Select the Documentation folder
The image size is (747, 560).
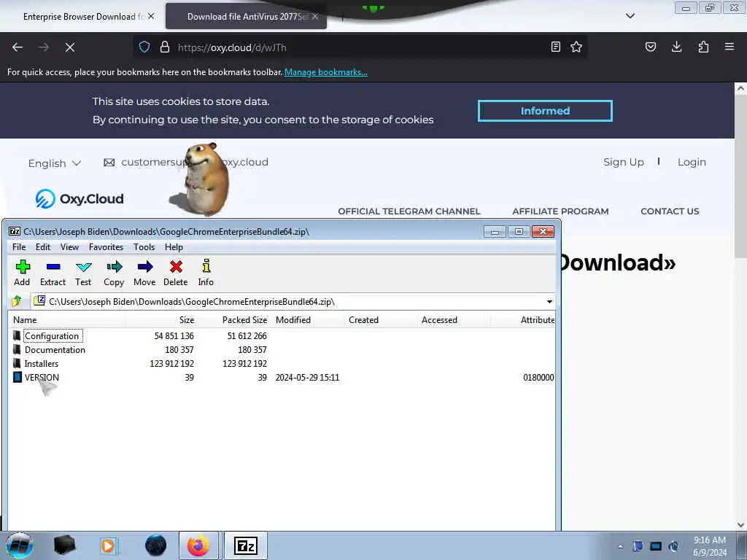[x=55, y=349]
